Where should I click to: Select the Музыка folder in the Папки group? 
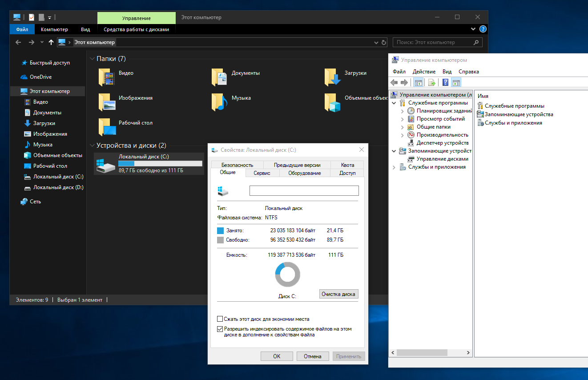[x=231, y=102]
